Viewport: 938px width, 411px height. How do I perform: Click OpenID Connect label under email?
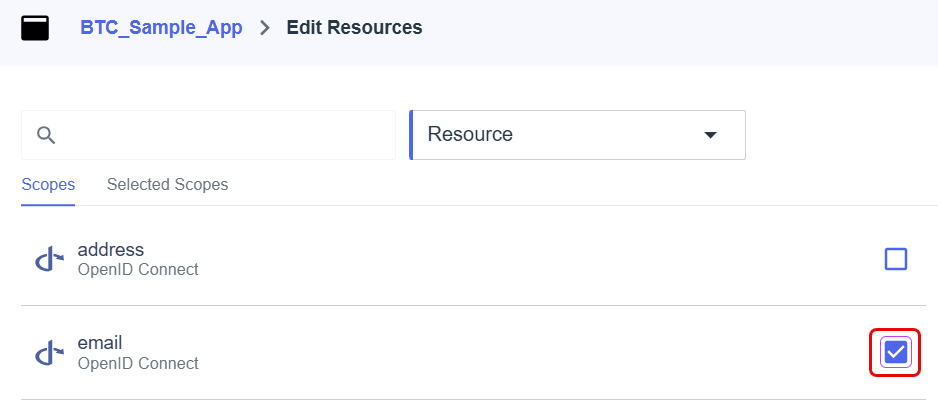point(138,363)
